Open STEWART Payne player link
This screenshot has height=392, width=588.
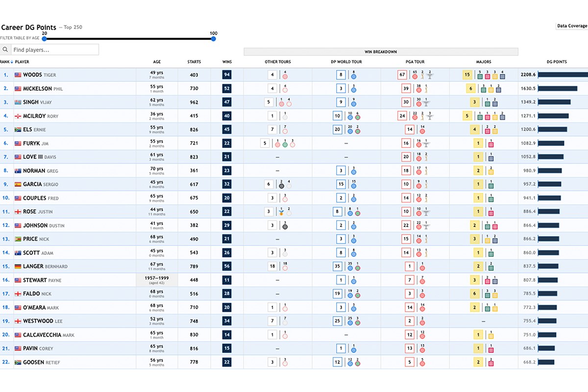tap(42, 280)
